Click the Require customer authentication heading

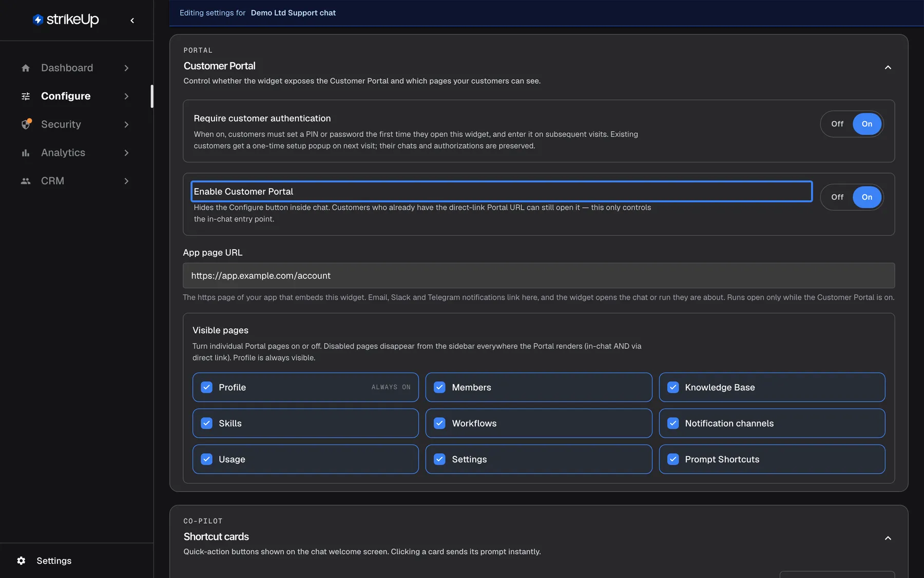tap(262, 119)
